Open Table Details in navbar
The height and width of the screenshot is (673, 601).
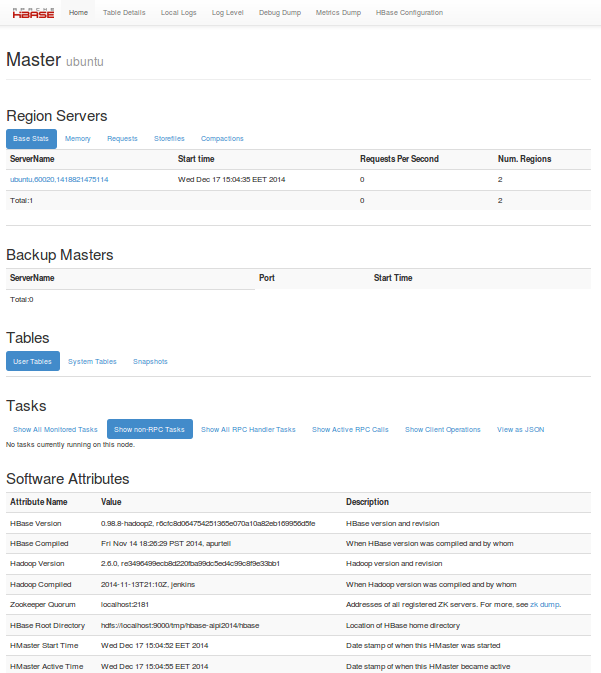click(124, 12)
